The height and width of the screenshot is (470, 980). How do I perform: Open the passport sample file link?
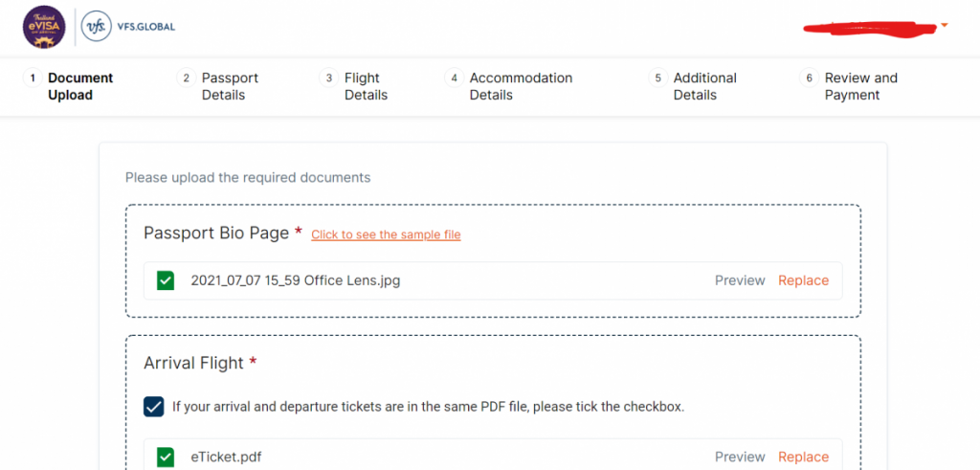386,235
